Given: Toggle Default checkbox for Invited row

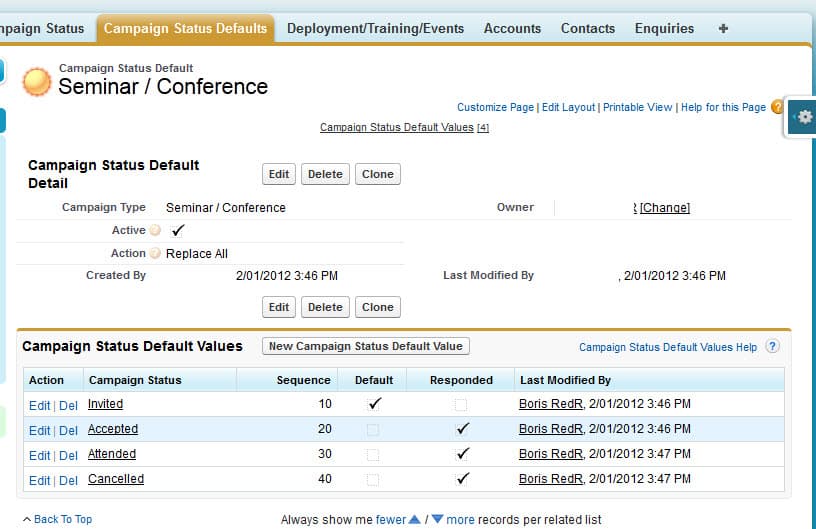Looking at the screenshot, I should coord(374,404).
